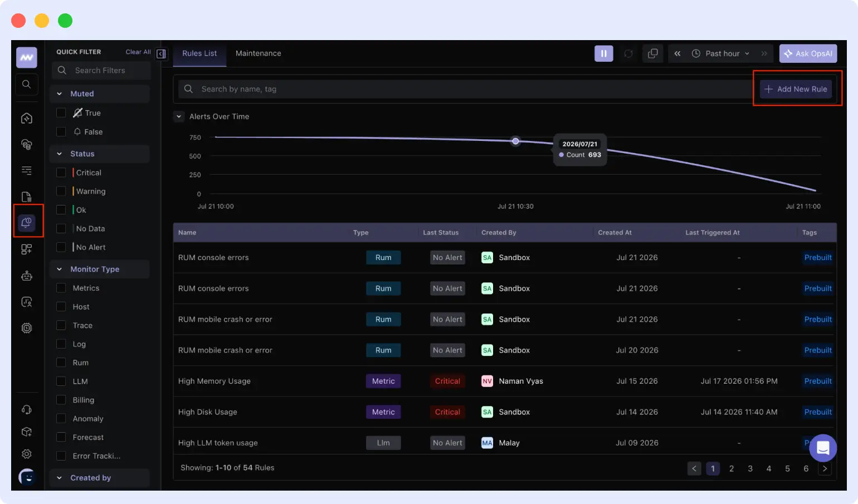858x504 pixels.
Task: Click the Middleware logo at sidebar top
Action: click(x=26, y=57)
